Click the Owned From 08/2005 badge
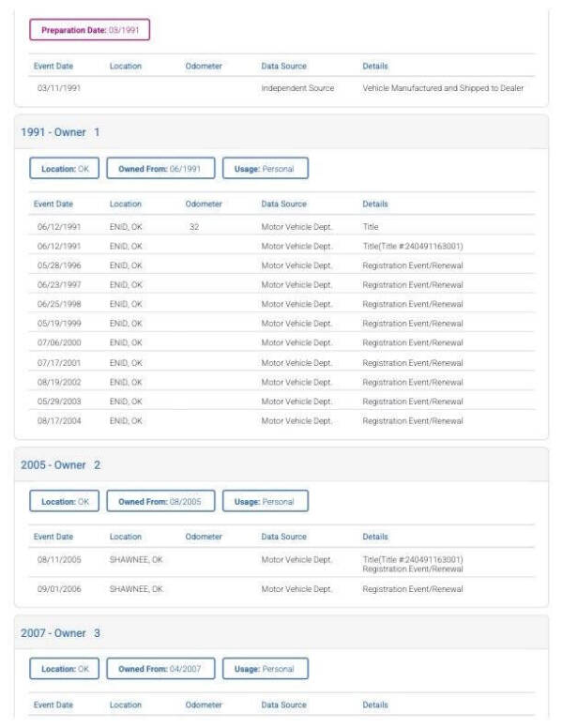The height and width of the screenshot is (728, 563). [x=160, y=501]
